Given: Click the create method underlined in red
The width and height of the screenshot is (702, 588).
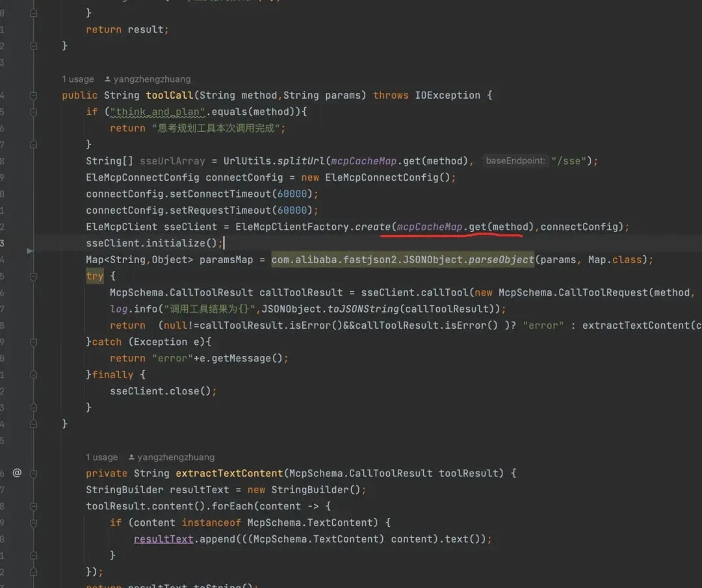Looking at the screenshot, I should click(x=372, y=227).
